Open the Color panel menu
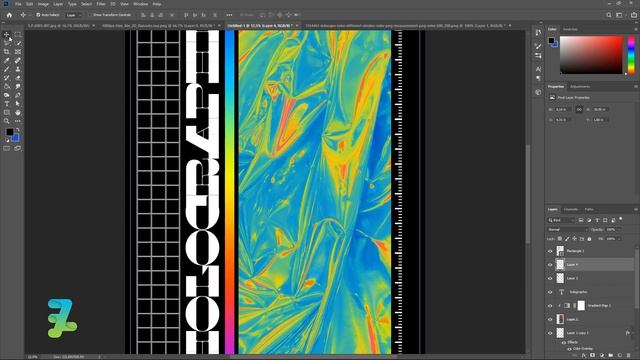The image size is (640, 360). point(636,29)
